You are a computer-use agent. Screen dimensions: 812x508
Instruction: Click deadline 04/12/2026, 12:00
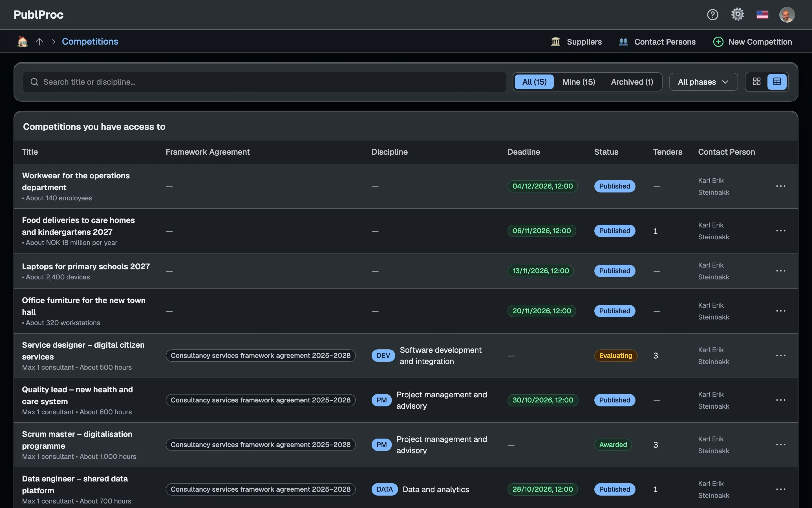[x=542, y=186]
